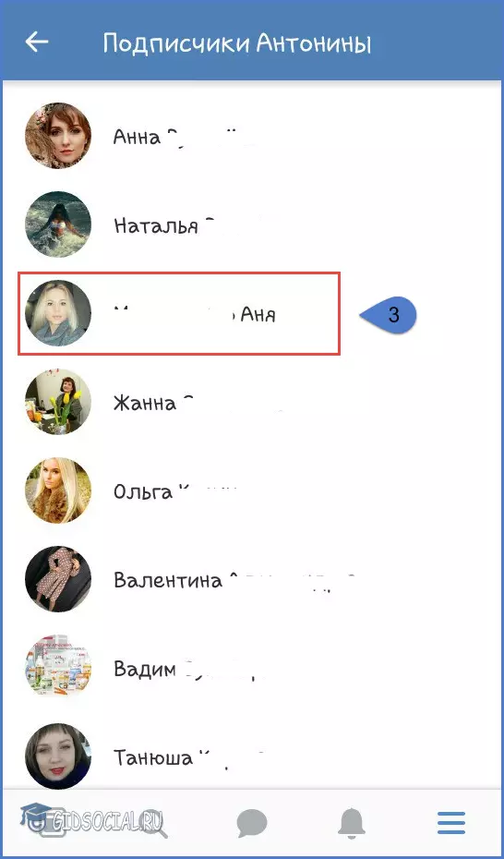This screenshot has height=859, width=504.
Task: Open Наталья's avatar with sea waves
Action: [x=58, y=224]
